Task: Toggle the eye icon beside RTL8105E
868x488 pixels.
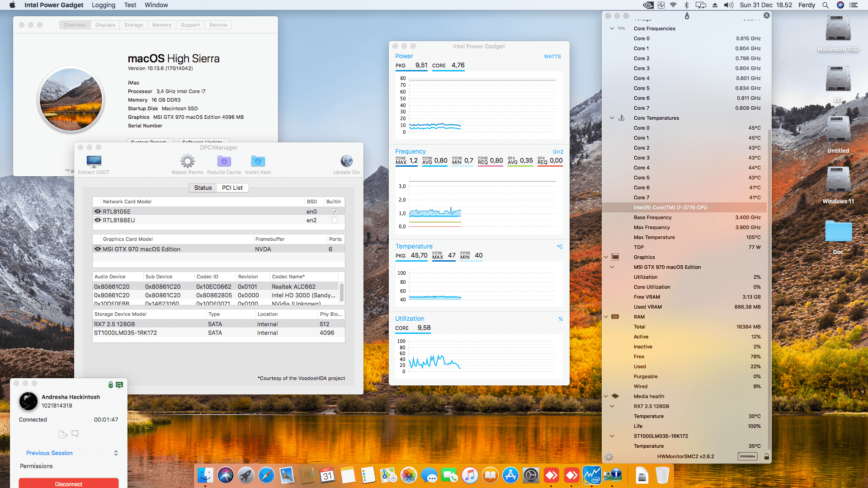Action: [x=97, y=211]
